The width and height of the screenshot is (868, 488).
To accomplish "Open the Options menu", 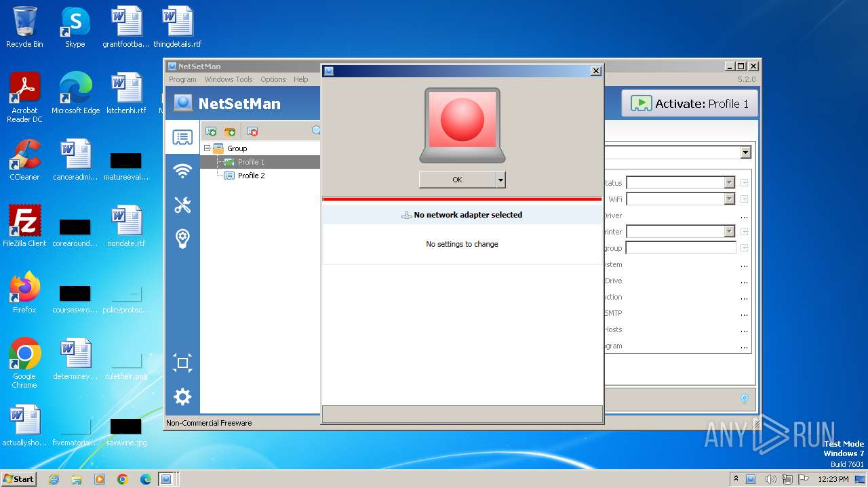I will click(273, 79).
